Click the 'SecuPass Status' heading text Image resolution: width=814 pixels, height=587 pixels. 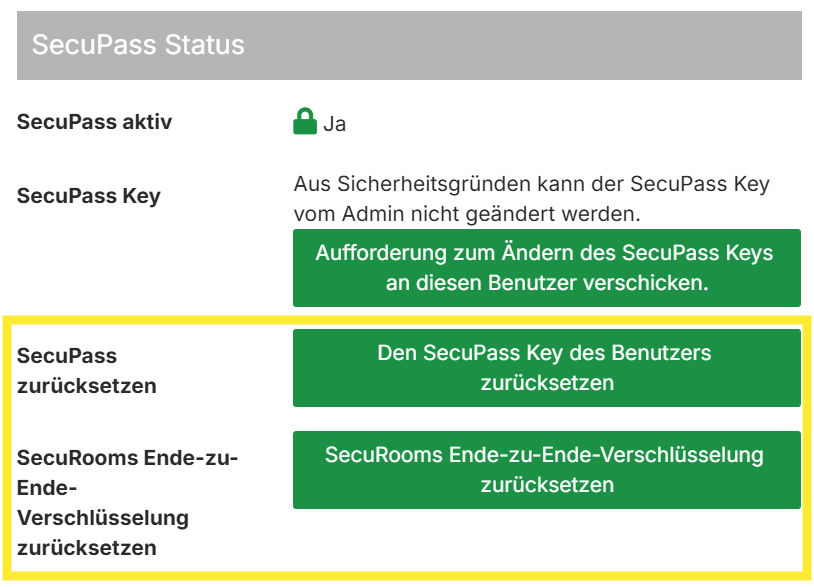click(x=138, y=45)
